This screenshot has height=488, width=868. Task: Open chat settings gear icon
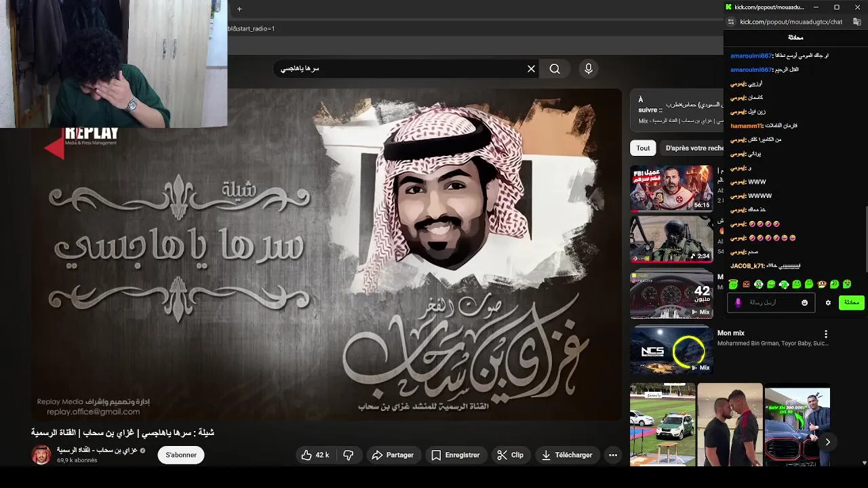[x=828, y=302]
